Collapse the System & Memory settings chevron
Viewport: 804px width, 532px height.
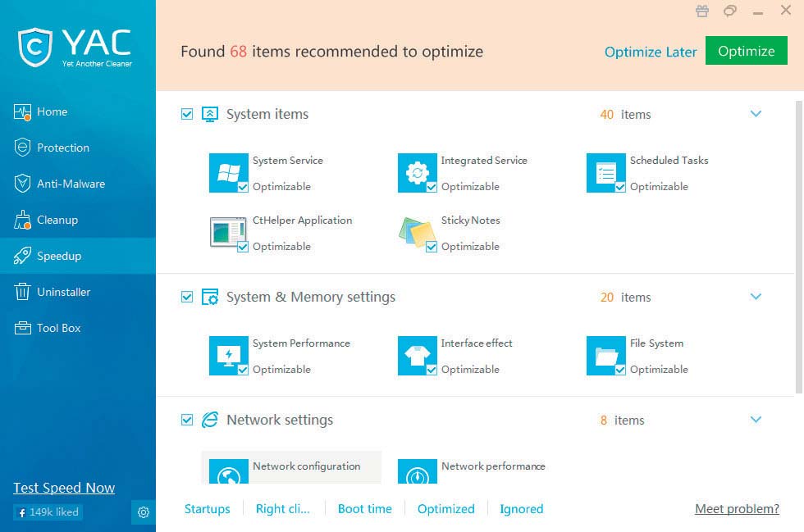pos(756,297)
